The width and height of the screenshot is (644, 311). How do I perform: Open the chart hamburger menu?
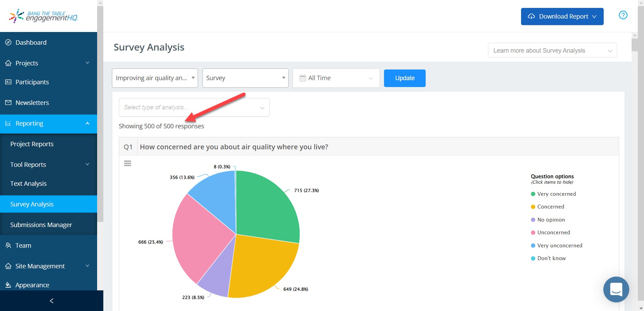tap(127, 163)
